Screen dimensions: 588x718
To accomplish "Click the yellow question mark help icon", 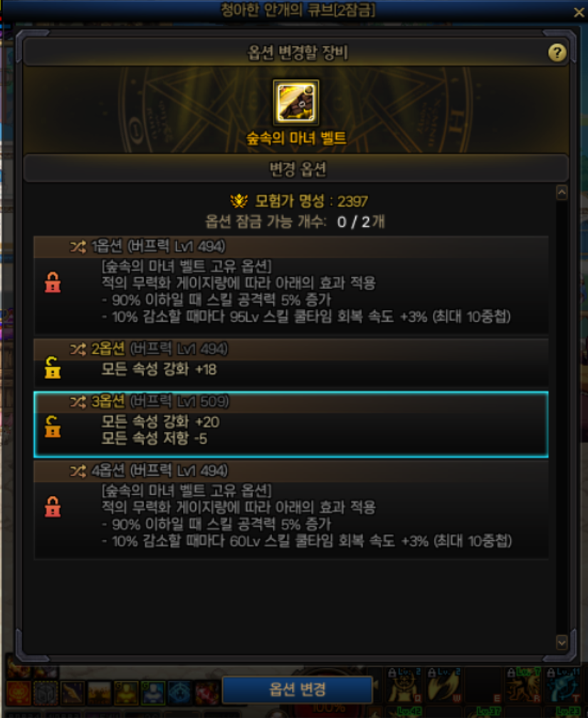I will point(557,53).
